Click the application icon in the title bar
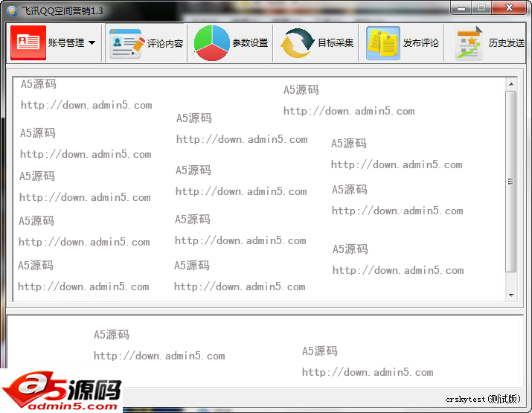Image resolution: width=532 pixels, height=413 pixels. coord(12,11)
